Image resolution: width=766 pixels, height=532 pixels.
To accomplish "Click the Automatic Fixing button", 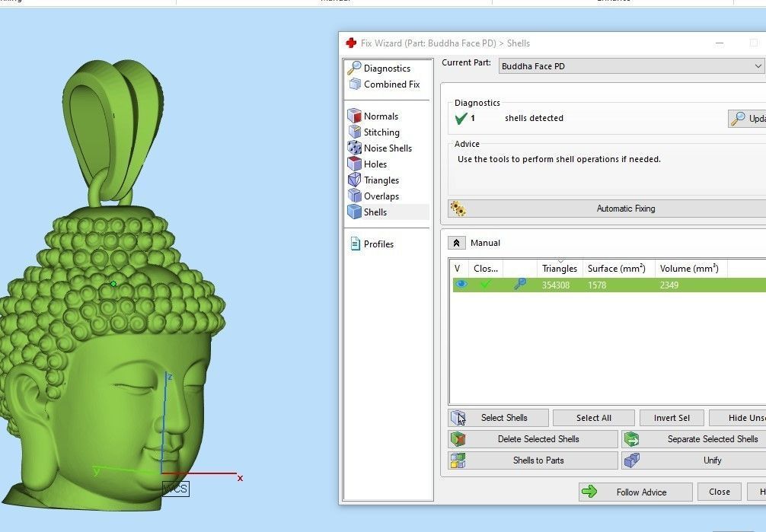I will point(607,209).
